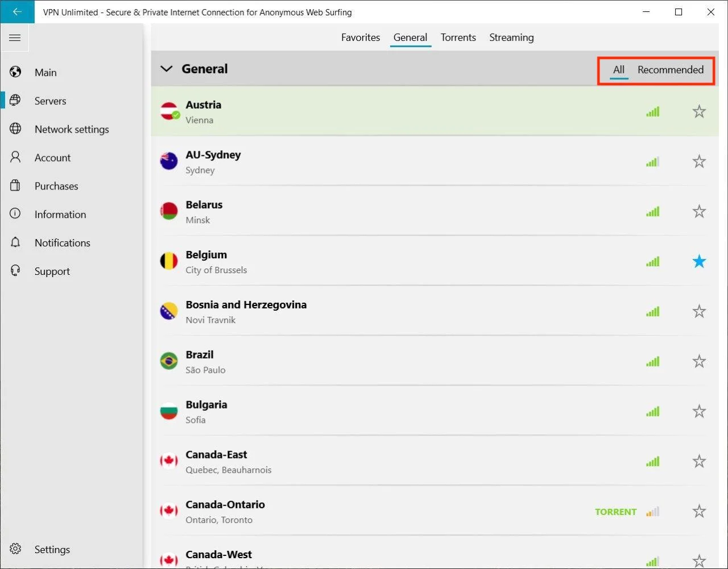Select the AU-Sydney server name

point(213,155)
